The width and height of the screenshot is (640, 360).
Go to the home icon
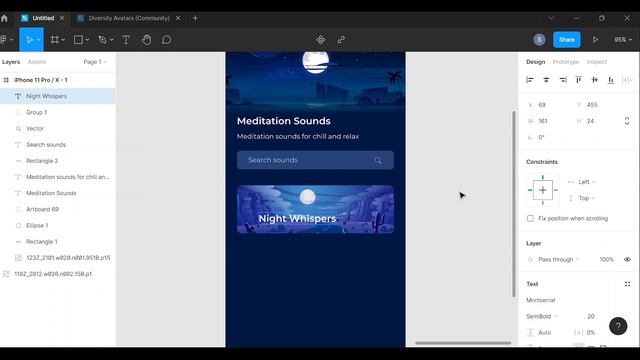point(4,18)
